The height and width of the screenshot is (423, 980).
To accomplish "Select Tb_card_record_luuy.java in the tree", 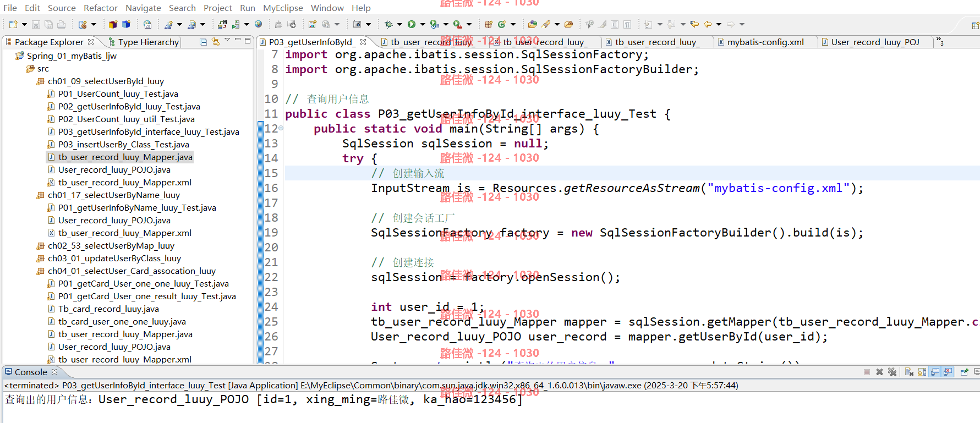I will tap(108, 309).
